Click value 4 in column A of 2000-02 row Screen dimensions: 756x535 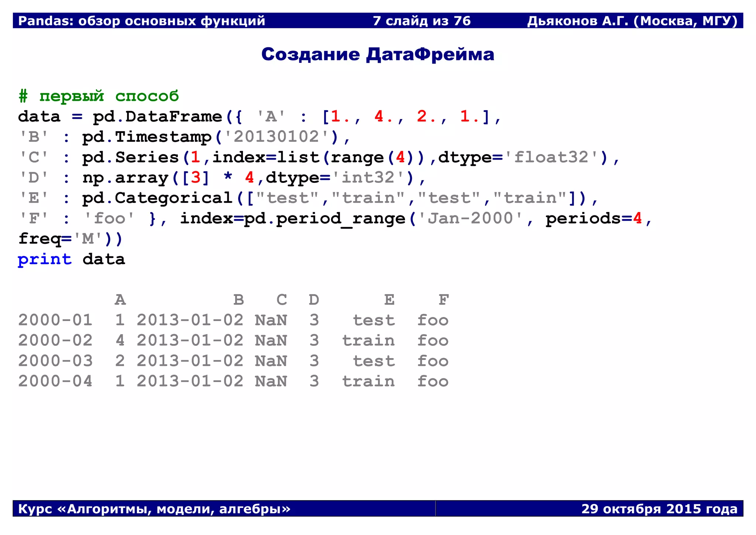(120, 340)
